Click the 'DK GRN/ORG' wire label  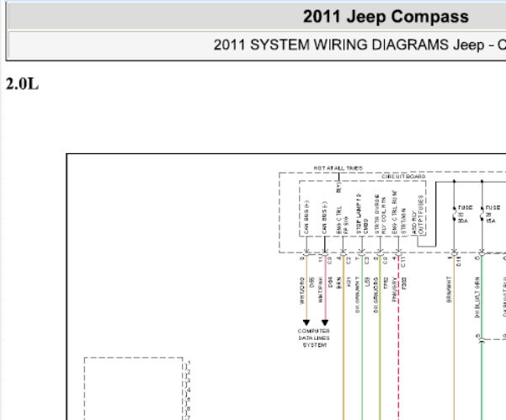click(x=376, y=295)
